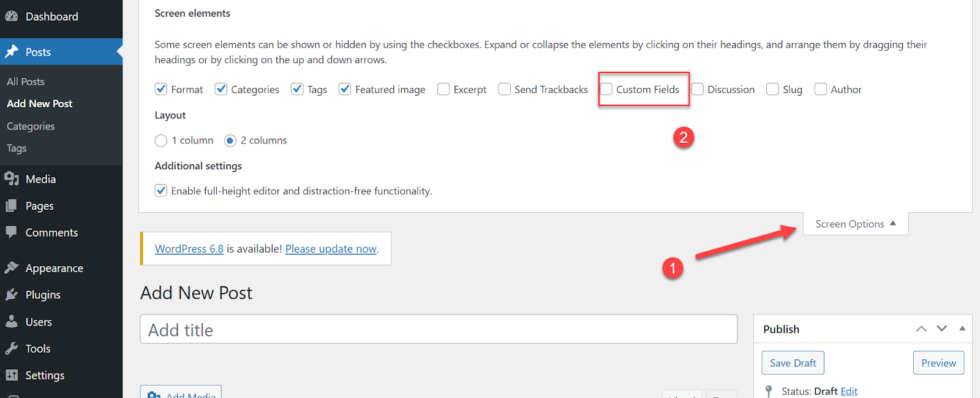Viewport: 980px width, 398px height.
Task: Click the Tools wrench icon
Action: point(12,348)
